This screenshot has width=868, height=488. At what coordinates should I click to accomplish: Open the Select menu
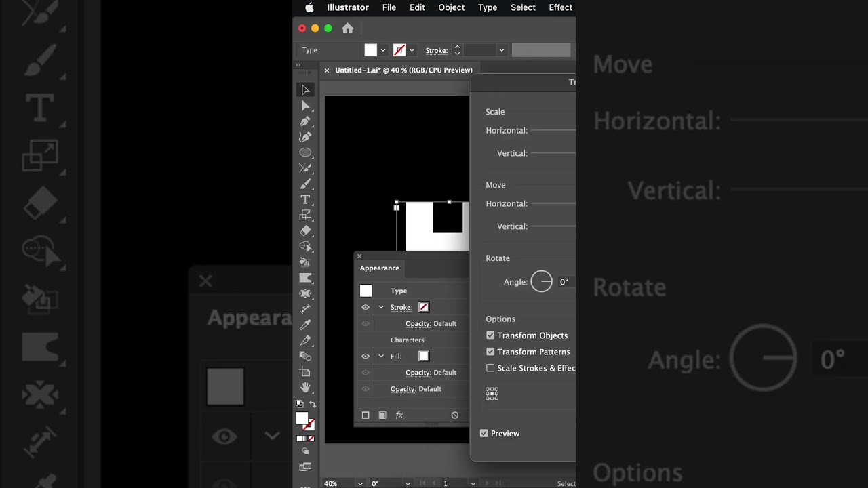pyautogui.click(x=523, y=7)
